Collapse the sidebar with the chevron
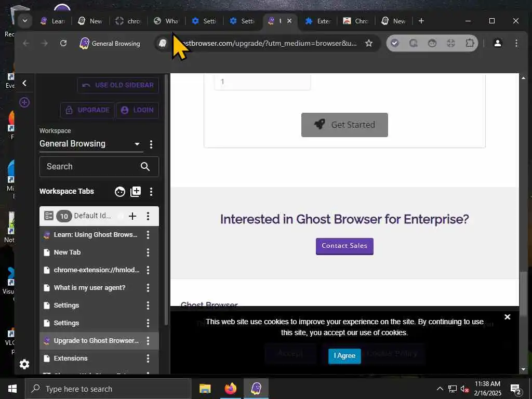The height and width of the screenshot is (399, 532). click(24, 83)
